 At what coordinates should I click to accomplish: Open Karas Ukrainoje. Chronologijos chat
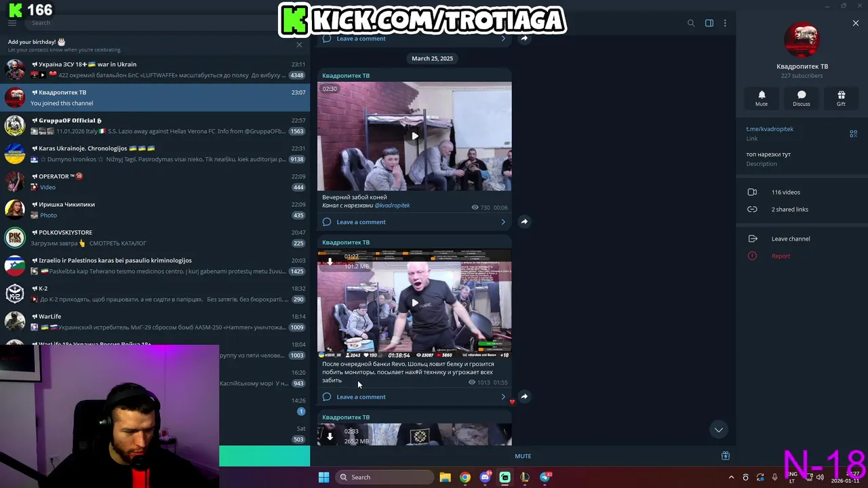(x=155, y=153)
